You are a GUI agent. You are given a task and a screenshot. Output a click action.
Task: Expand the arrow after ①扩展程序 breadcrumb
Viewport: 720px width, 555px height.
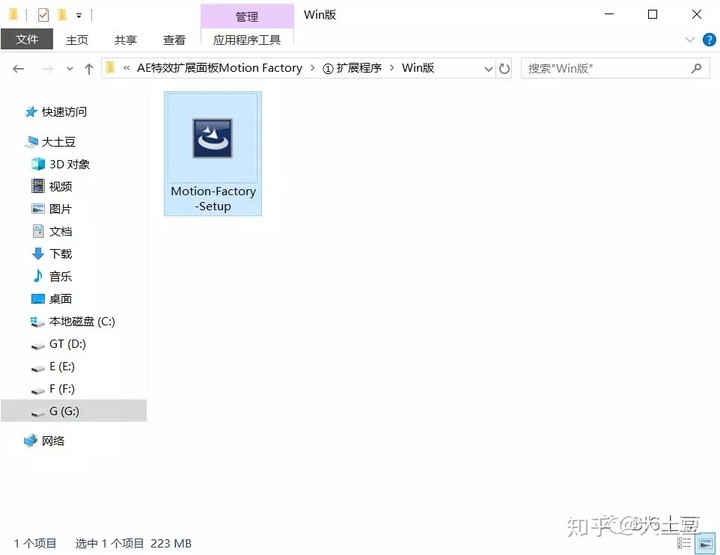point(392,68)
